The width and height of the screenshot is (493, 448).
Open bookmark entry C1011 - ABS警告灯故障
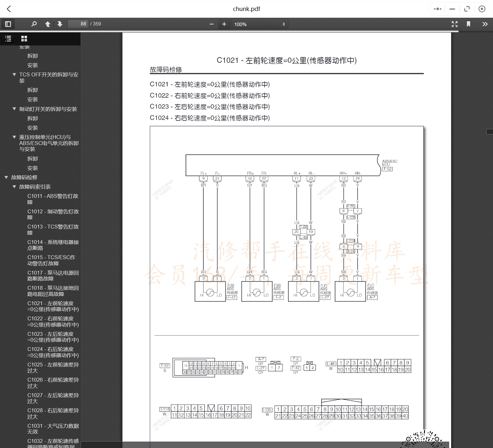coord(53,199)
